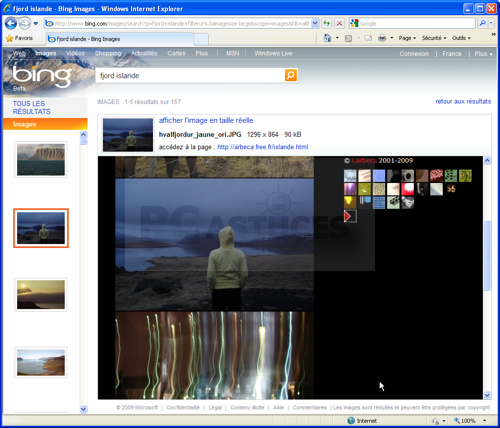
Task: Open the red and white speckled gallery tile
Action: 436,176
